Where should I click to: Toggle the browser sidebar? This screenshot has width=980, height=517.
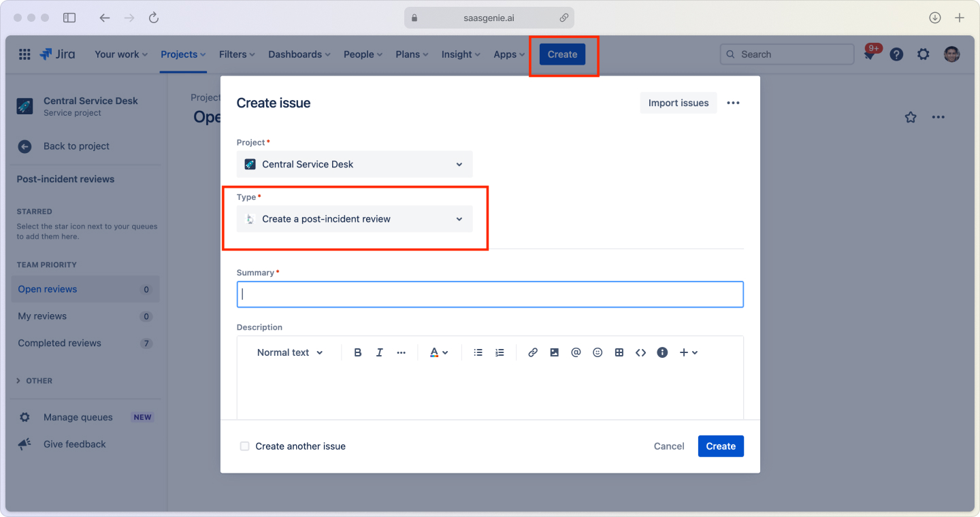69,18
